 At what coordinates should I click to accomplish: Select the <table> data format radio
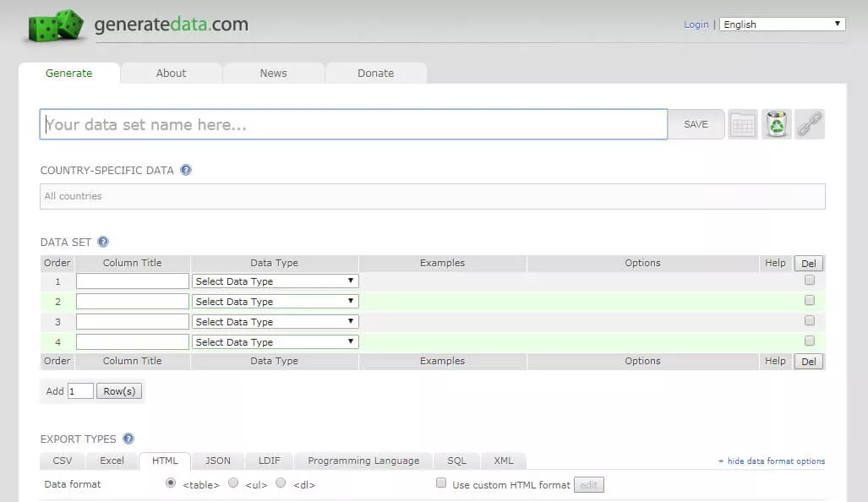tap(171, 483)
